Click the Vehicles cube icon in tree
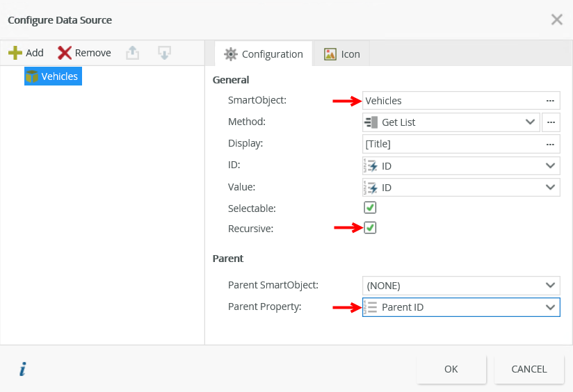The image size is (573, 392). 32,76
